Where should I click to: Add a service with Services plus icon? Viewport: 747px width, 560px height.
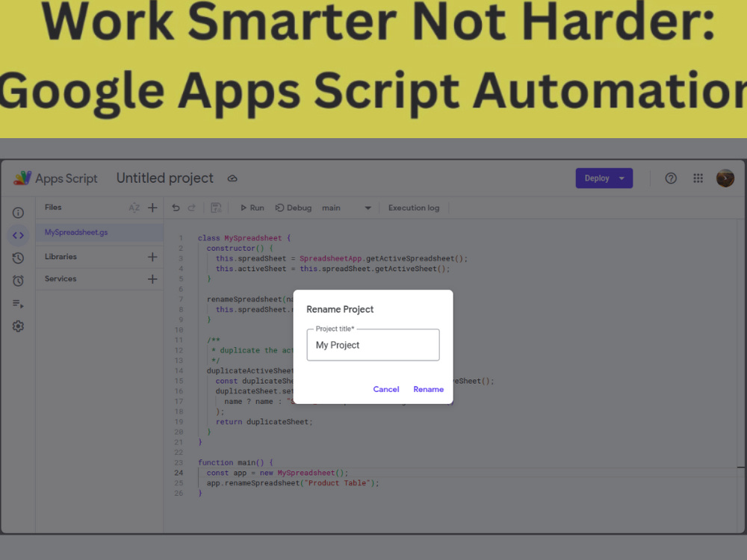[152, 279]
